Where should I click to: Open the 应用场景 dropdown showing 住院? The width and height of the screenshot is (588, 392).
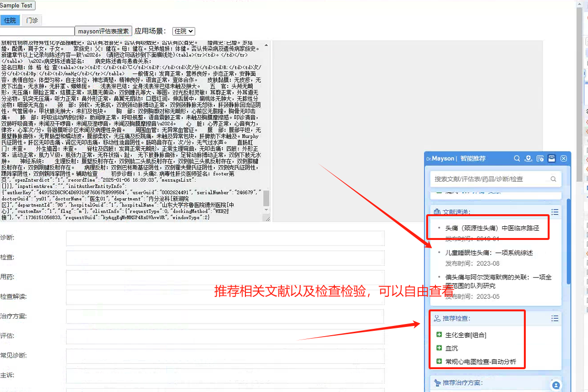pyautogui.click(x=184, y=31)
